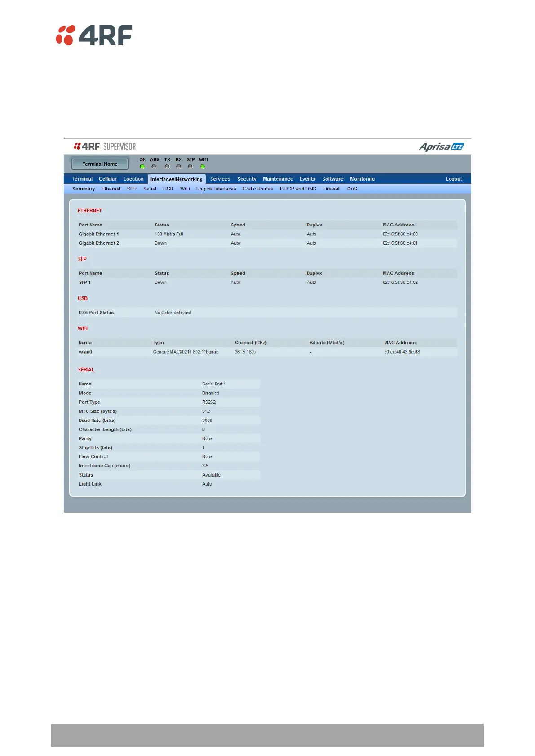
Task: Click the 4RF company logo at top
Action: pyautogui.click(x=94, y=35)
